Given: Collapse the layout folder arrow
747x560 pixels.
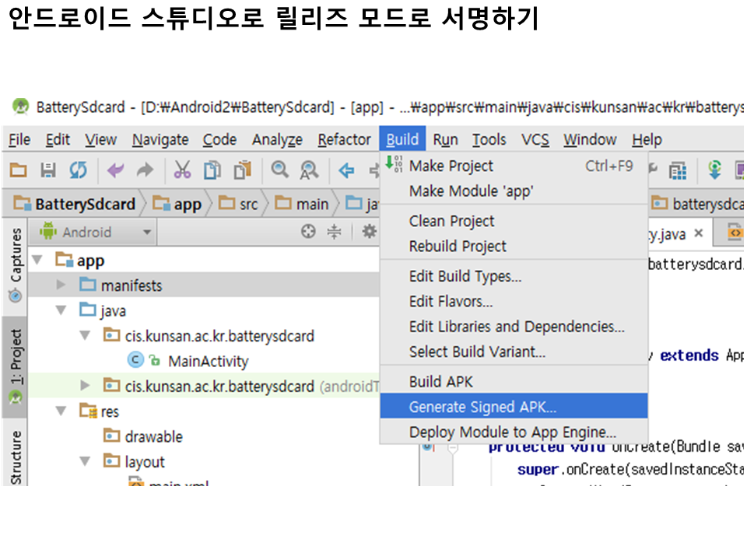Looking at the screenshot, I should coord(86,462).
